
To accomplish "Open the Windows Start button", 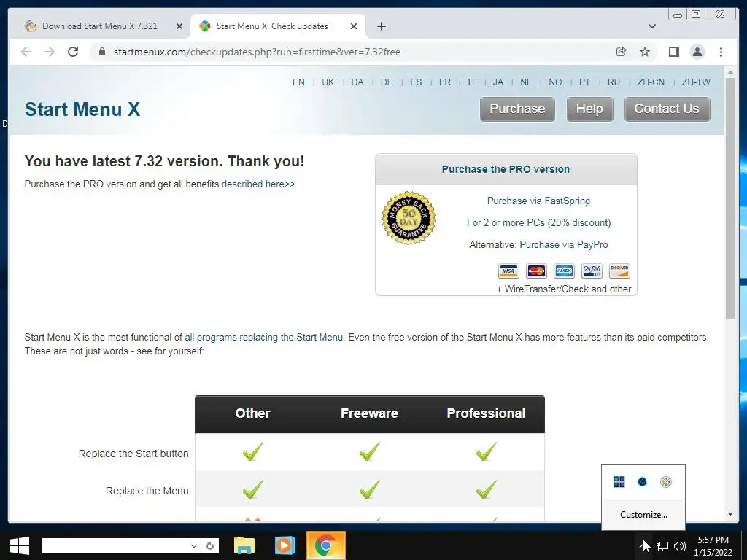I will 19,545.
